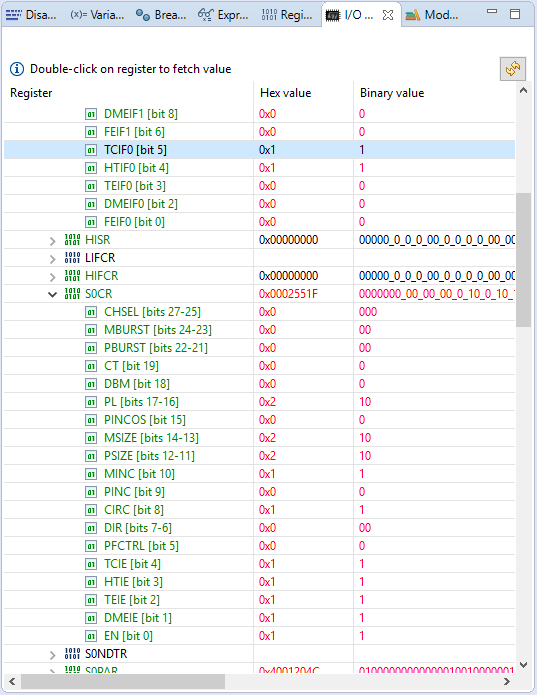
Task: Click the refresh register values button
Action: coord(513,69)
